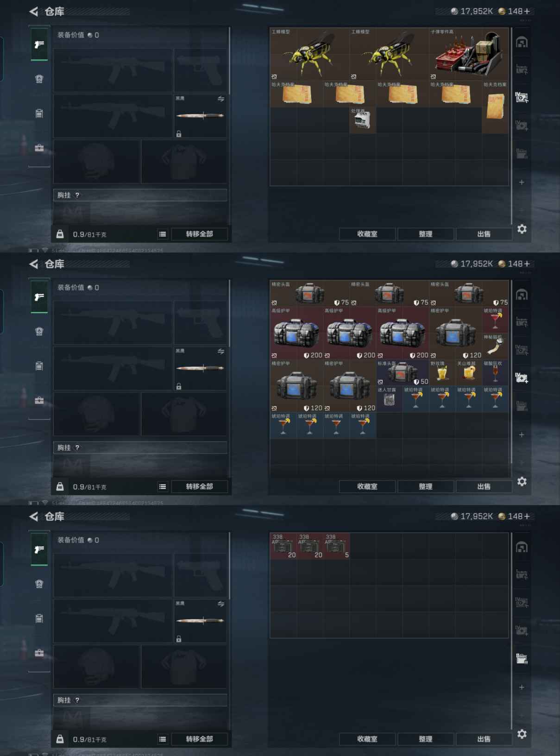The image size is (560, 756).
Task: Open the highlighted folder stash tab beside ammo grid
Action: pyautogui.click(x=522, y=658)
